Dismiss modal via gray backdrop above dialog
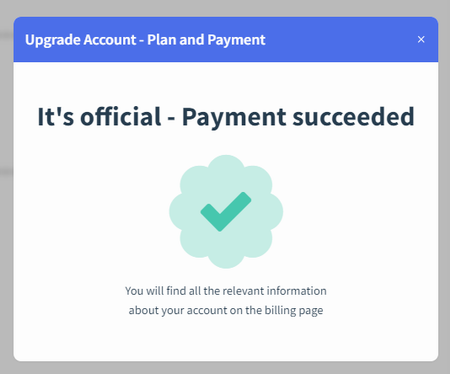The height and width of the screenshot is (374, 450). (x=225, y=8)
